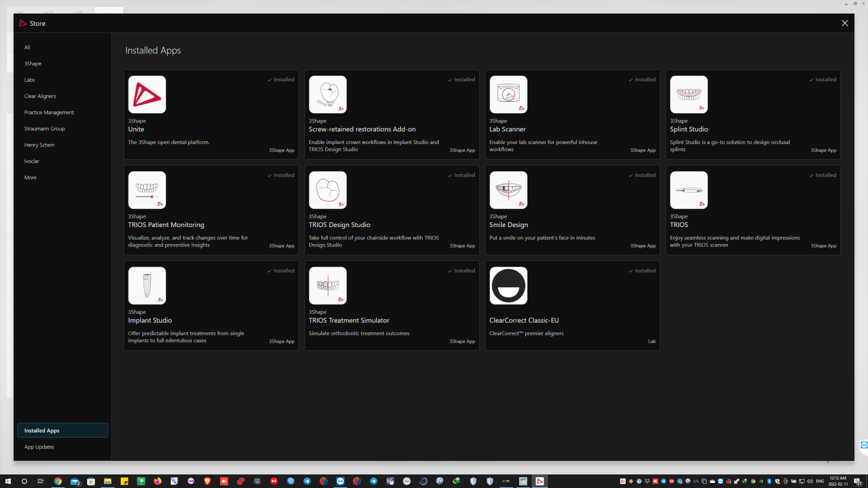Open TRIOS Patient Monitoring app icon

tap(147, 190)
